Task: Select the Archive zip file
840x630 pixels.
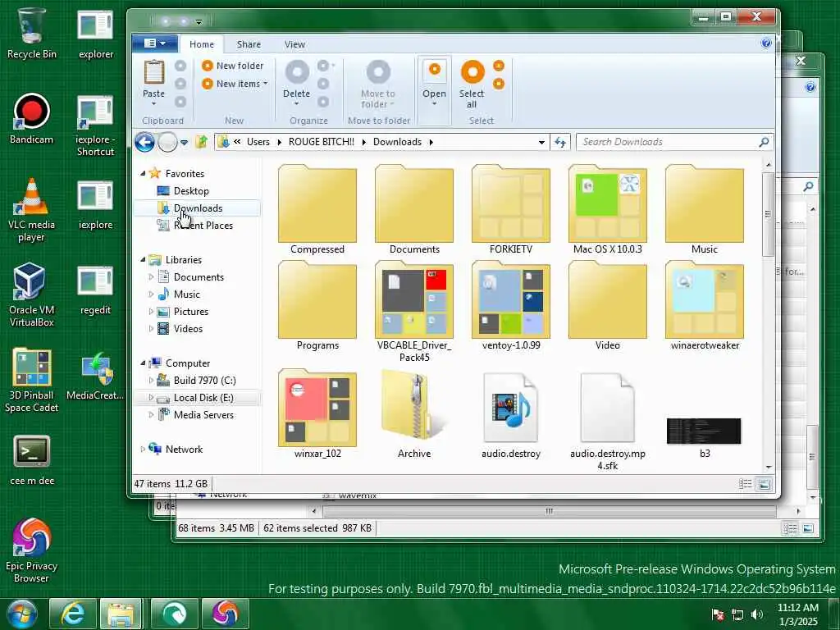Action: [x=414, y=414]
